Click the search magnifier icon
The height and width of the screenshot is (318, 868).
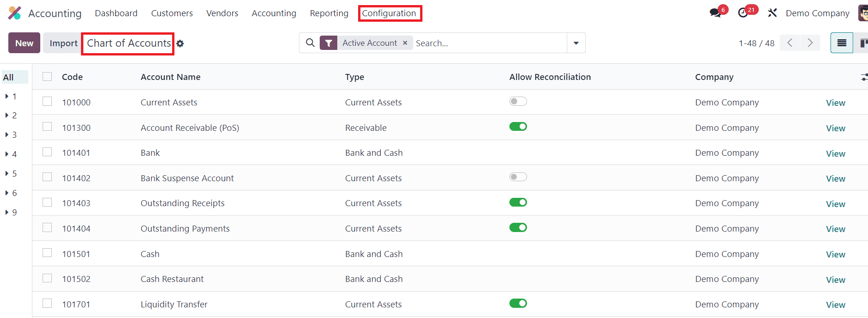[310, 43]
